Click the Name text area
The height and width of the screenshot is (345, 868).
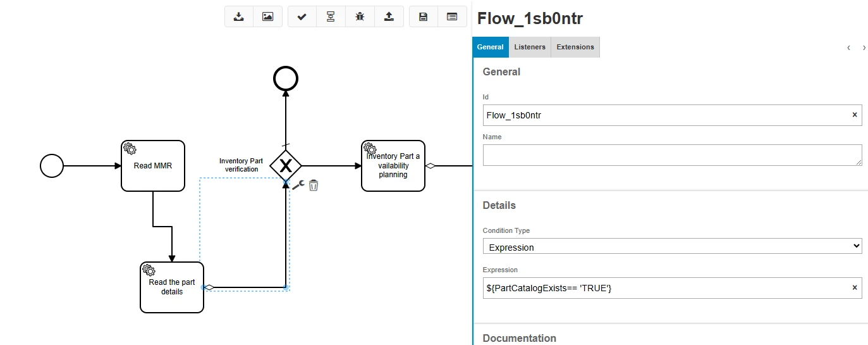[x=672, y=155]
